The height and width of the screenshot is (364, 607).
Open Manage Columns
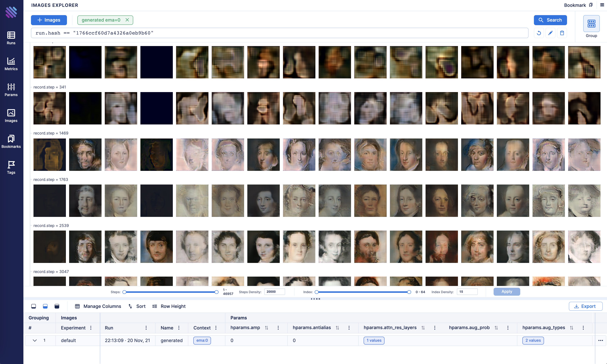pyautogui.click(x=98, y=306)
